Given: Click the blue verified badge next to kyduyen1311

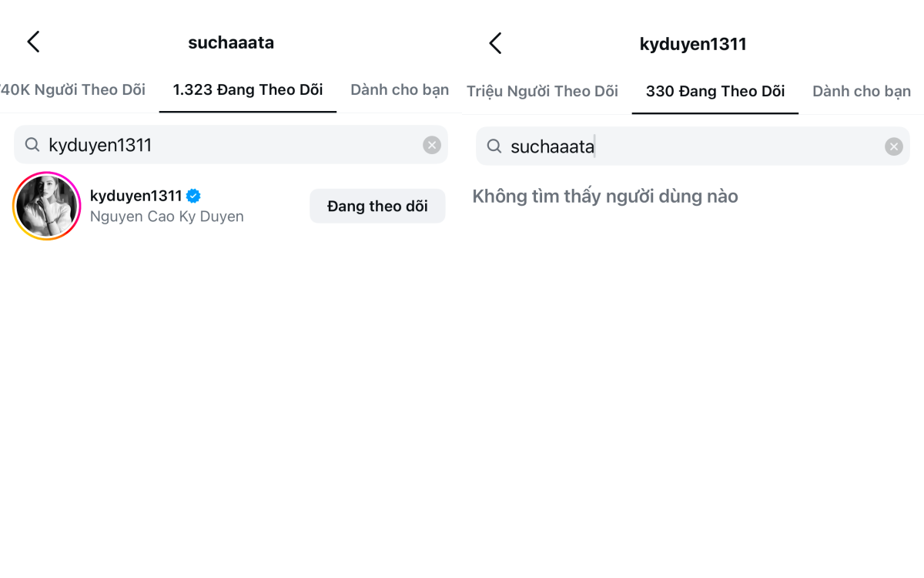Looking at the screenshot, I should (x=193, y=196).
